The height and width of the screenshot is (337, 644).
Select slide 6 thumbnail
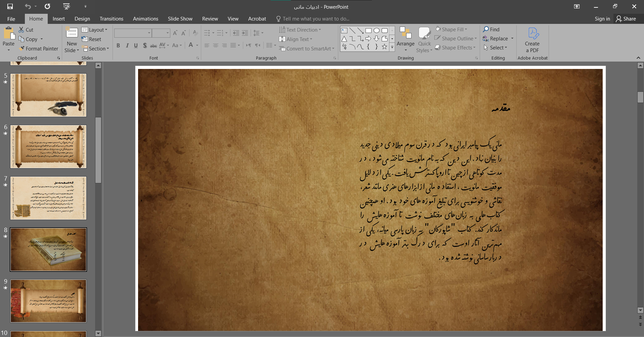48,147
